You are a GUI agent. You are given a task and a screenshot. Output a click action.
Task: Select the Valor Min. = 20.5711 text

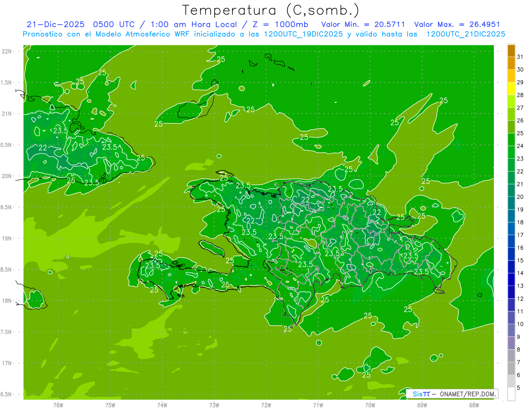click(x=363, y=24)
